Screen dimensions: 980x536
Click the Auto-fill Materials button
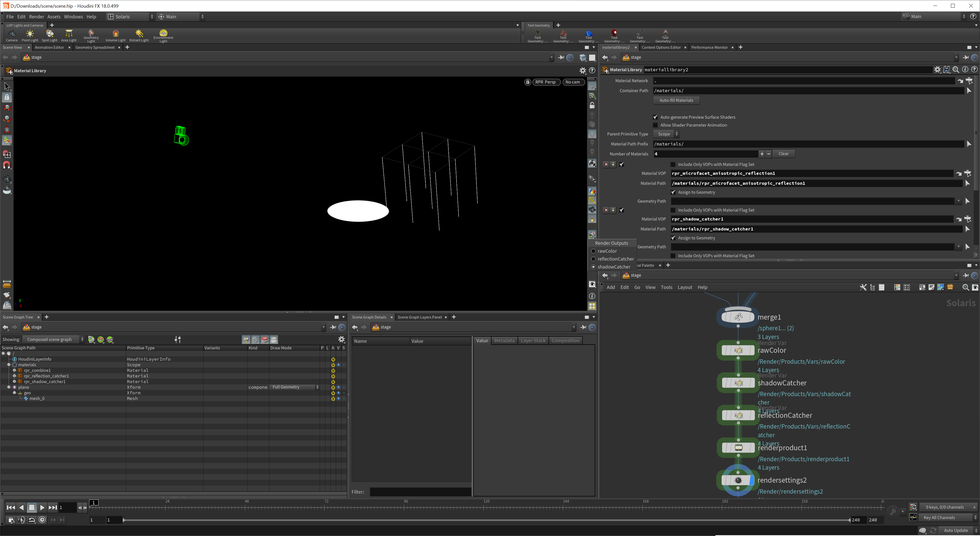[x=676, y=100]
